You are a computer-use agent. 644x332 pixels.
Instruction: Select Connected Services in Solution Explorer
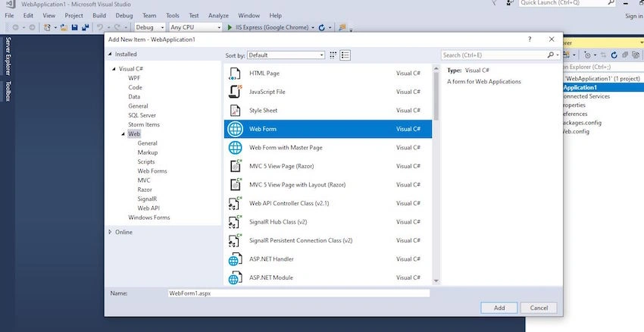pos(586,96)
